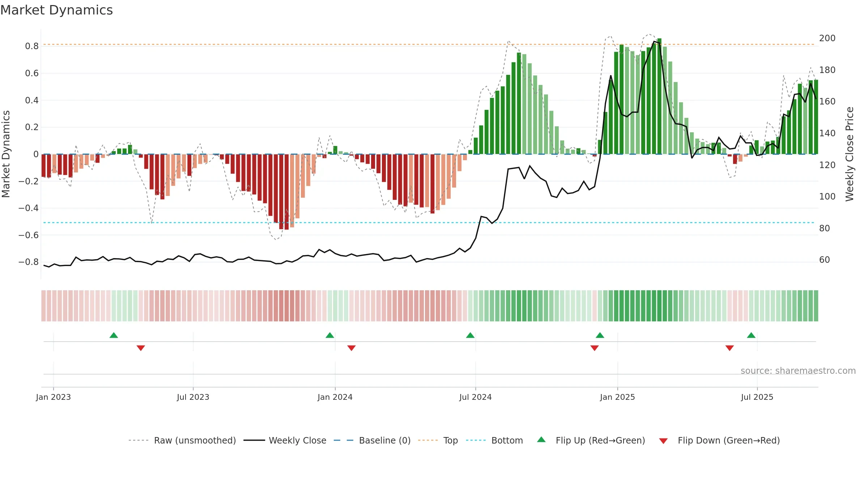
Task: Toggle the Baseline (0) legend entry
Action: (385, 440)
